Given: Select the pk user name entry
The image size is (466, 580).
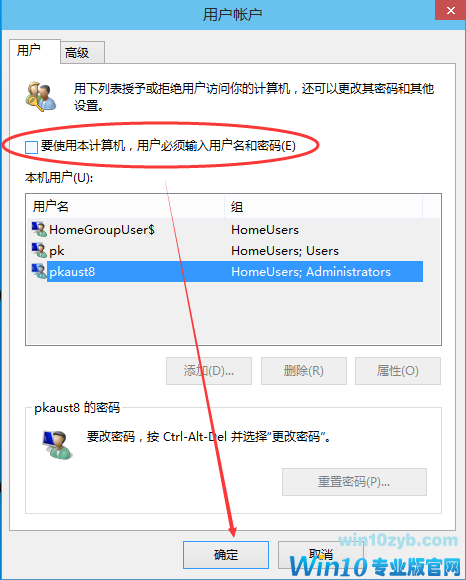Looking at the screenshot, I should pyautogui.click(x=57, y=251).
